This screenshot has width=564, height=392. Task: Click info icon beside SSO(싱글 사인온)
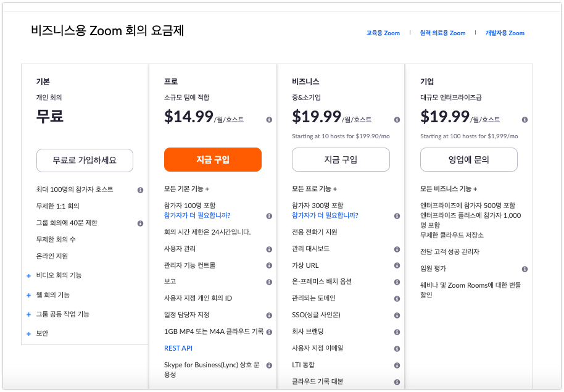pos(397,315)
